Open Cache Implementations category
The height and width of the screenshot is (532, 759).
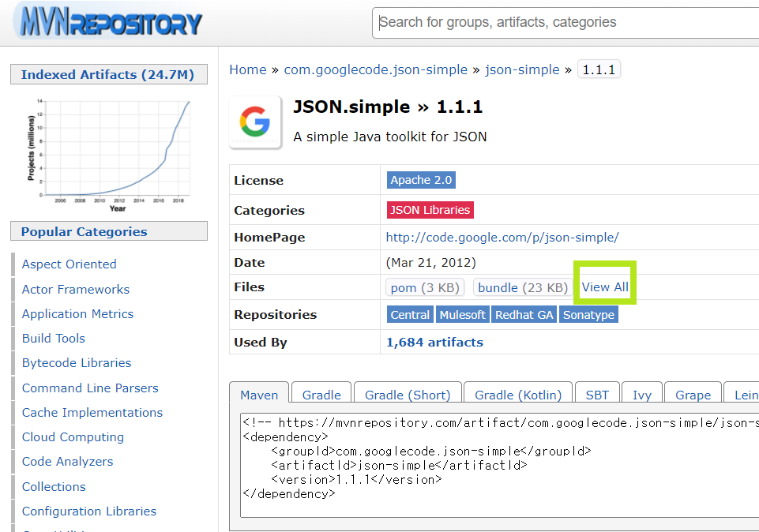[92, 413]
